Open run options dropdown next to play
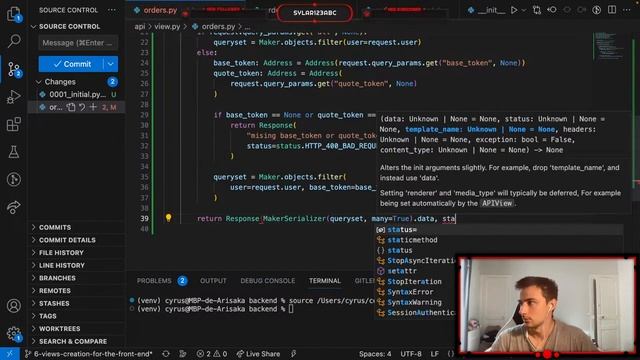The image size is (640, 360). pos(524,10)
